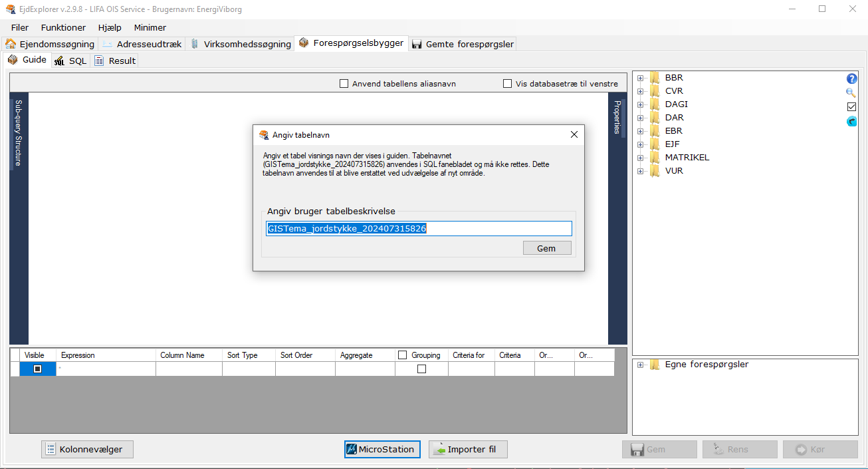Click the table description input field
The image size is (868, 469).
(x=419, y=228)
